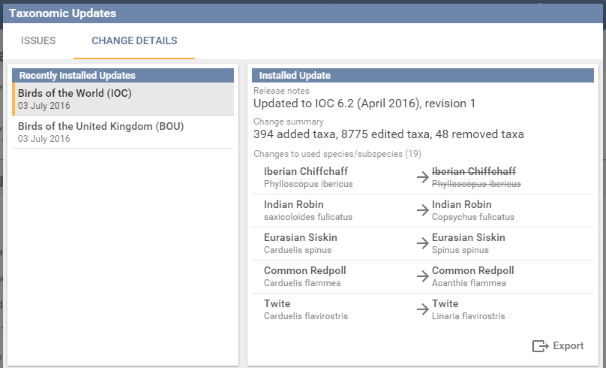The image size is (606, 368).
Task: Select the CHANGE DETAILS tab
Action: pyautogui.click(x=134, y=41)
